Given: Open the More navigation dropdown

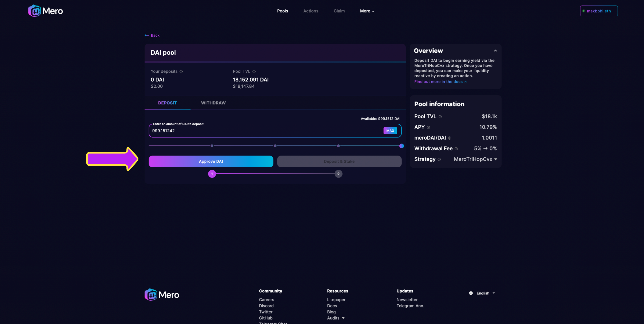Looking at the screenshot, I should 367,11.
